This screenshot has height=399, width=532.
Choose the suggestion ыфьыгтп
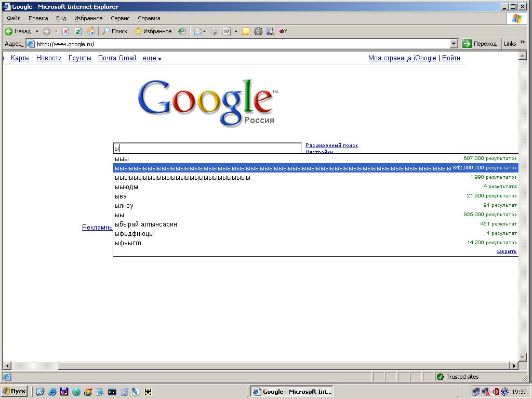pyautogui.click(x=315, y=243)
